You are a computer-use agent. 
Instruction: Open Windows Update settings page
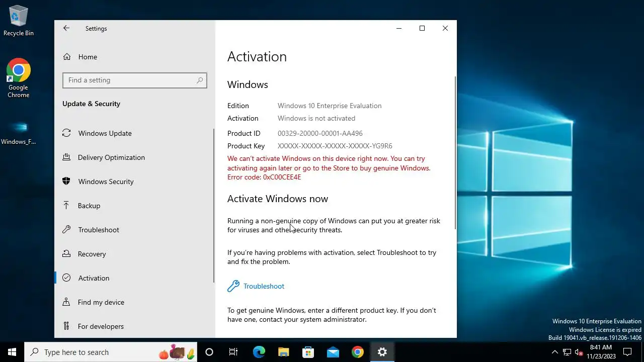[134, 133]
